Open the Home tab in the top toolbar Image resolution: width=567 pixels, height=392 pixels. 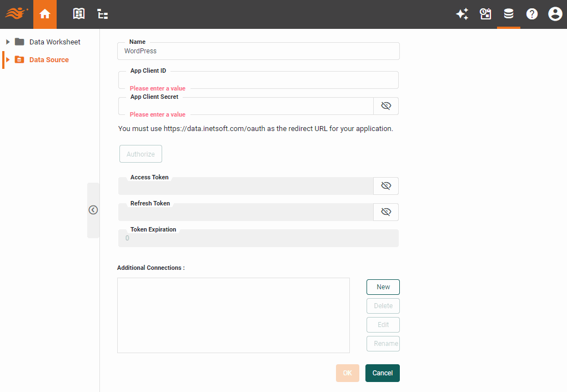point(44,14)
